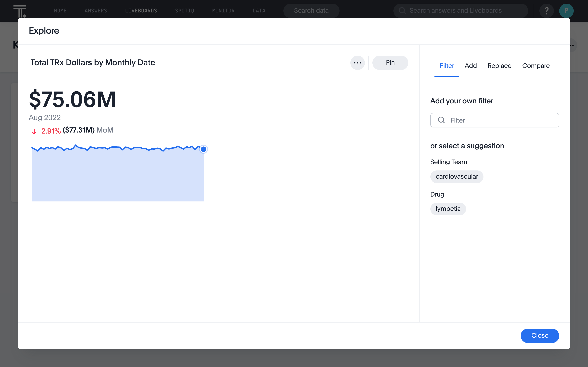Click the Home navigation item

(60, 11)
